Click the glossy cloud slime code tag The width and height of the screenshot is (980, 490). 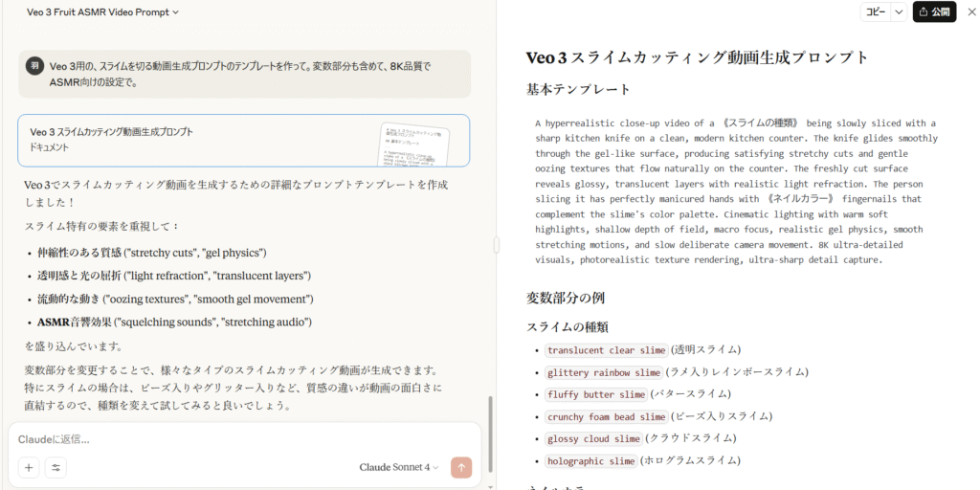pos(593,438)
